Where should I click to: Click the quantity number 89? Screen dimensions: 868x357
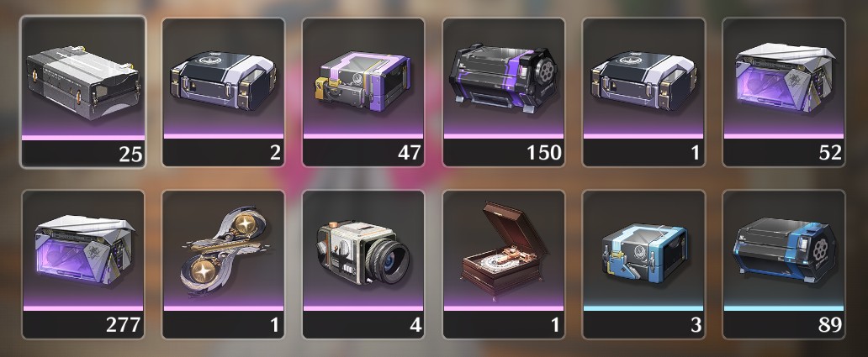point(830,325)
